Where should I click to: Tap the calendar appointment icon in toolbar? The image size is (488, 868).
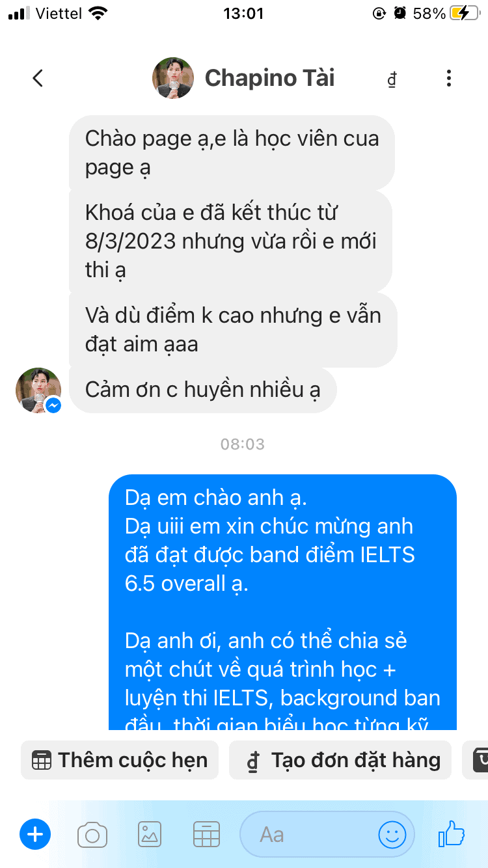click(x=207, y=835)
